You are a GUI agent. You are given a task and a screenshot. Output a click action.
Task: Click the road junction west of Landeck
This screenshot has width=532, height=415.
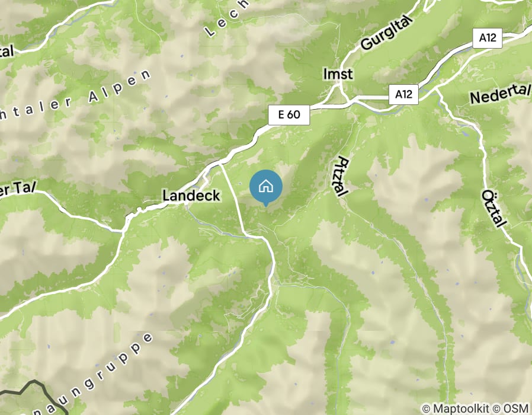point(124,230)
